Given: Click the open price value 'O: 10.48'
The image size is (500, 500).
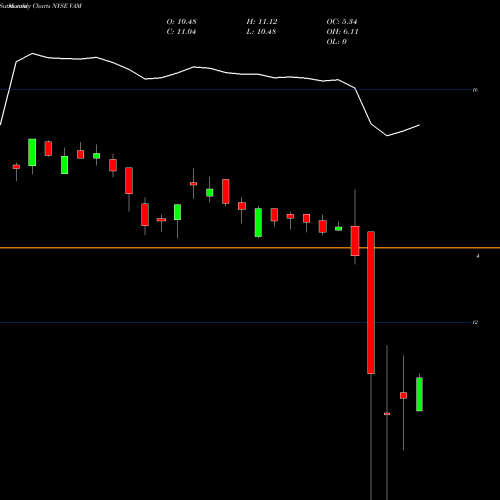Looking at the screenshot, I should 181,22.
